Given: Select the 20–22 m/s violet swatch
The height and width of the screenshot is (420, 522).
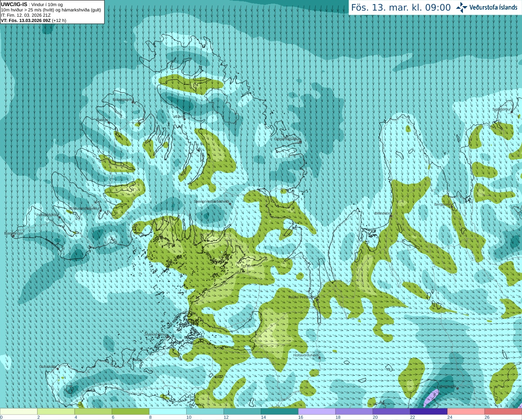Looking at the screenshot, I should (x=391, y=411).
